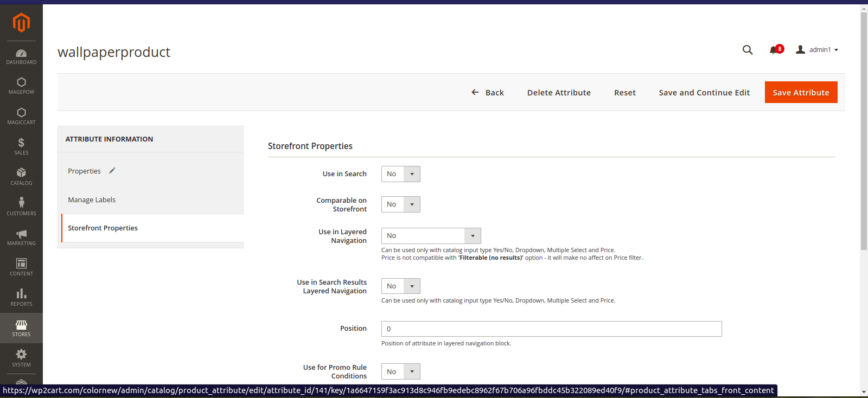Open Use for Promo Rule Conditions dropdown
Image resolution: width=868 pixels, height=398 pixels.
pyautogui.click(x=400, y=371)
